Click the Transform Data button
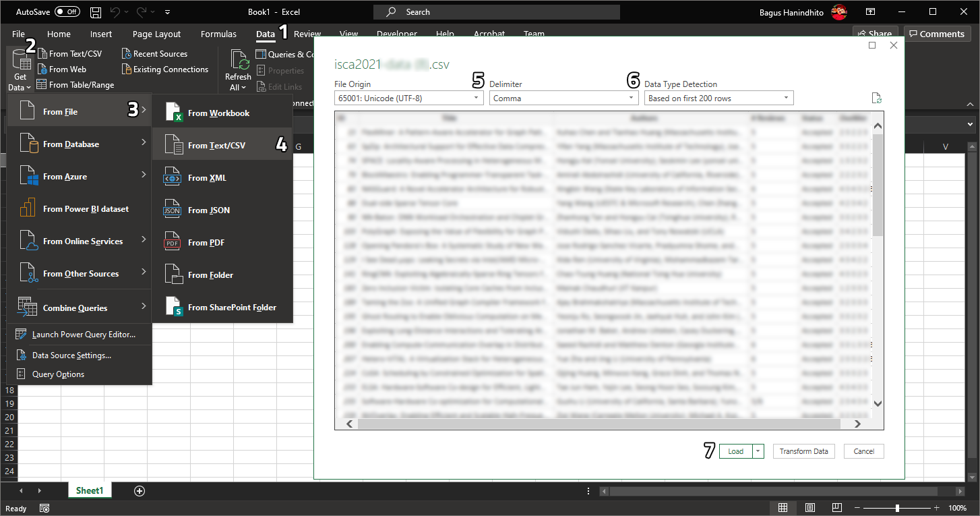The height and width of the screenshot is (516, 980). (804, 451)
